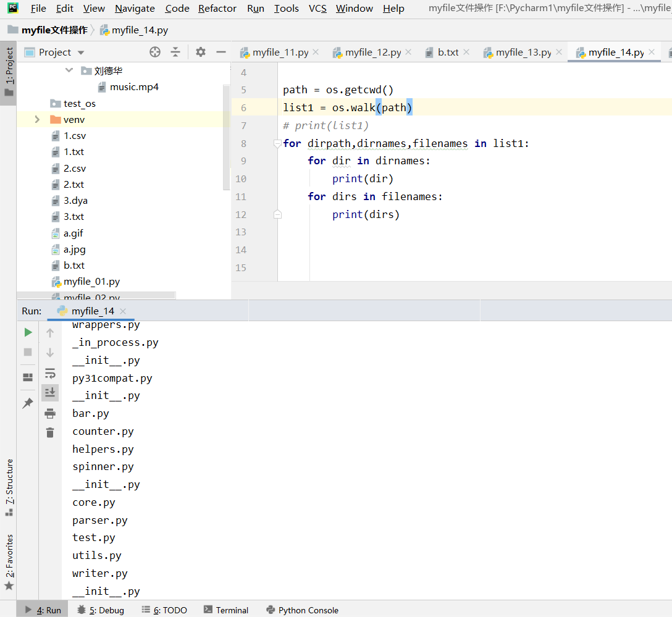Select test_os folder in project tree
The height and width of the screenshot is (617, 672).
click(73, 103)
